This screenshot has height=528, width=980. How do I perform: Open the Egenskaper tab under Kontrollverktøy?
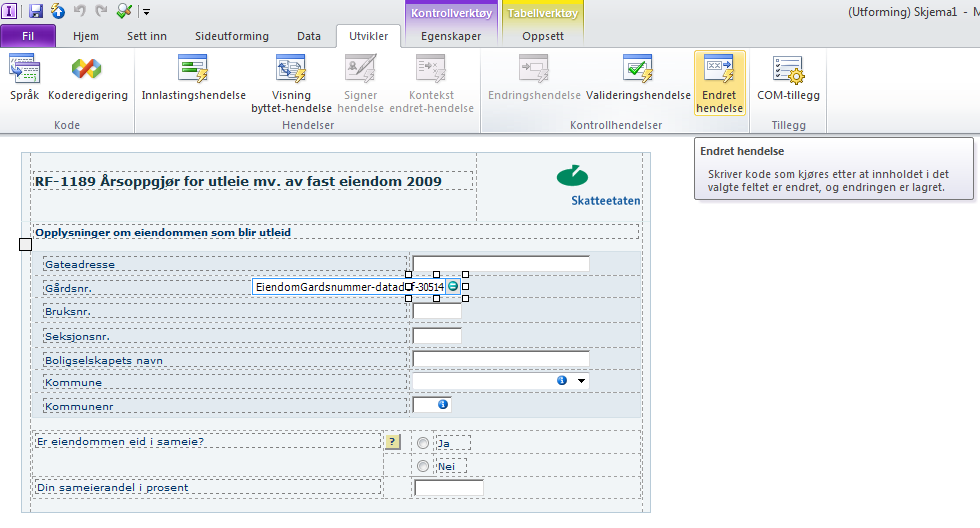point(451,36)
